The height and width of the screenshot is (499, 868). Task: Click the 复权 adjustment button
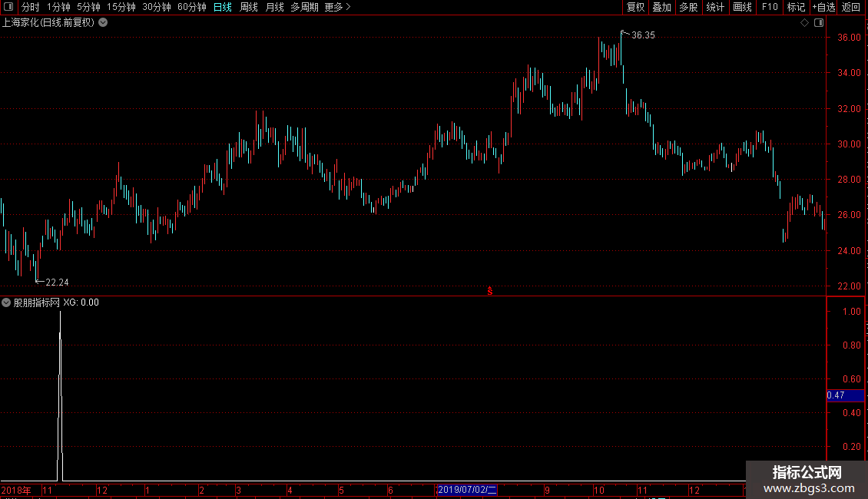(635, 7)
